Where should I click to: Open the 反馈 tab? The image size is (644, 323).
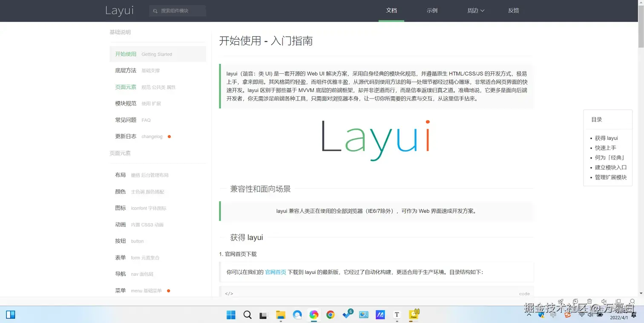(514, 11)
